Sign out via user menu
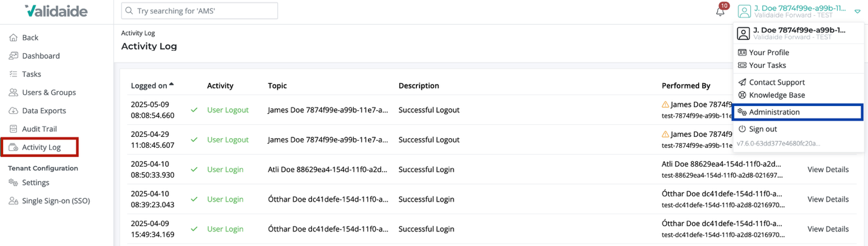 point(763,129)
